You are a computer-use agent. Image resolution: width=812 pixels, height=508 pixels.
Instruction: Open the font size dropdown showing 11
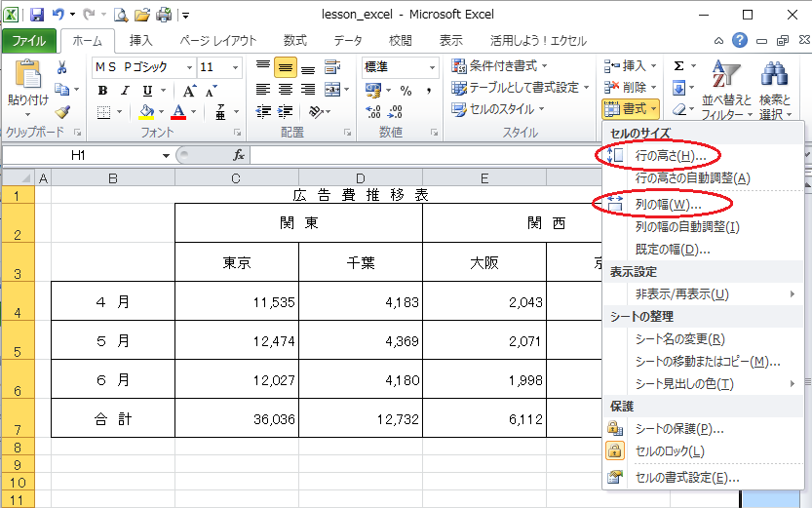click(x=235, y=67)
